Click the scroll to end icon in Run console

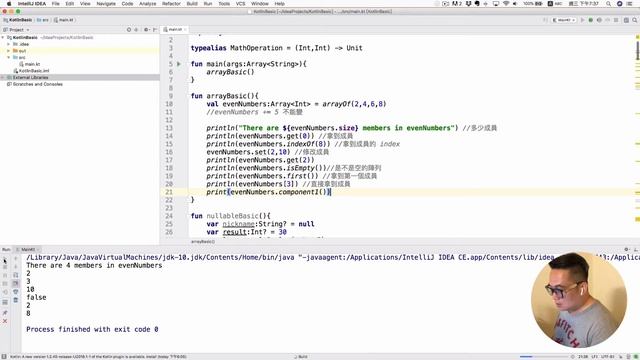[16, 283]
